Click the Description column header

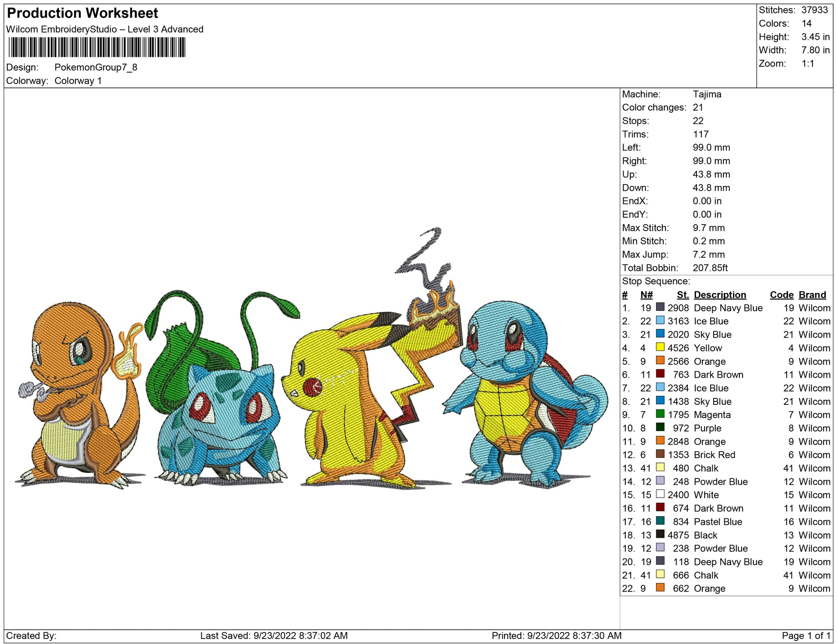point(720,295)
